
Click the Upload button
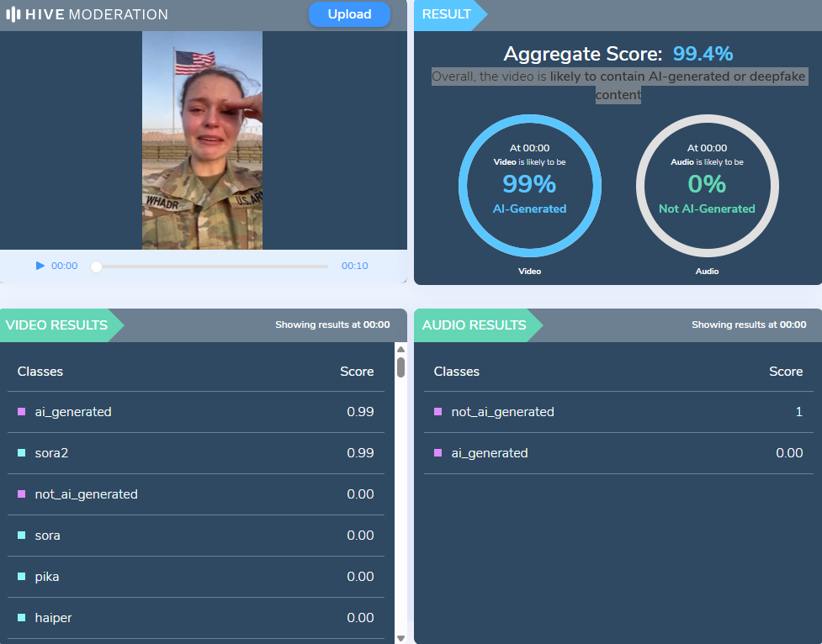point(349,14)
